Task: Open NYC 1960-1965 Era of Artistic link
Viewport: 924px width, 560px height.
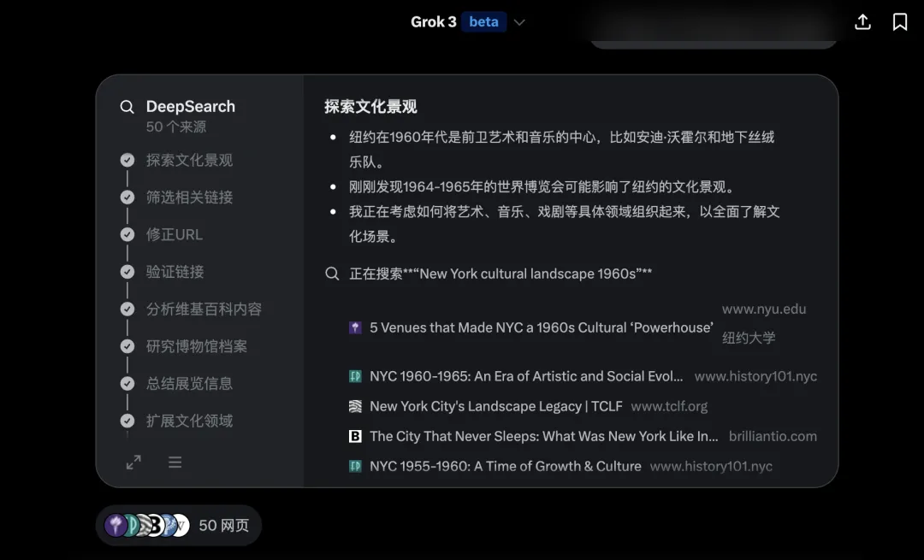Action: (x=526, y=376)
